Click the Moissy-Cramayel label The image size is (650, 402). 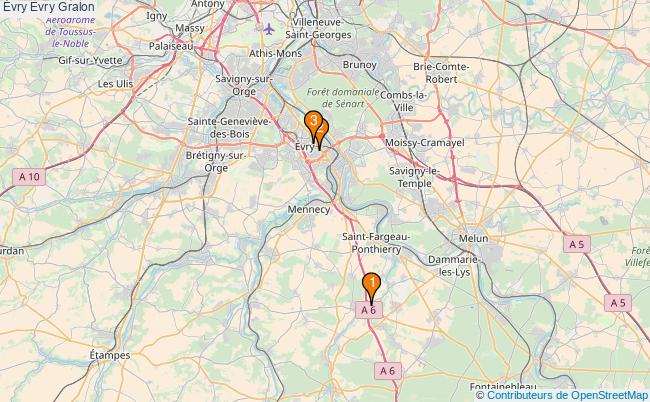point(425,143)
